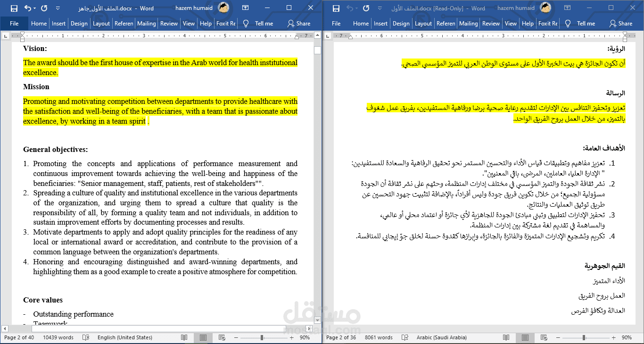Screen dimensions: 644x344
Task: Save the right Read-Only document
Action: (x=336, y=8)
